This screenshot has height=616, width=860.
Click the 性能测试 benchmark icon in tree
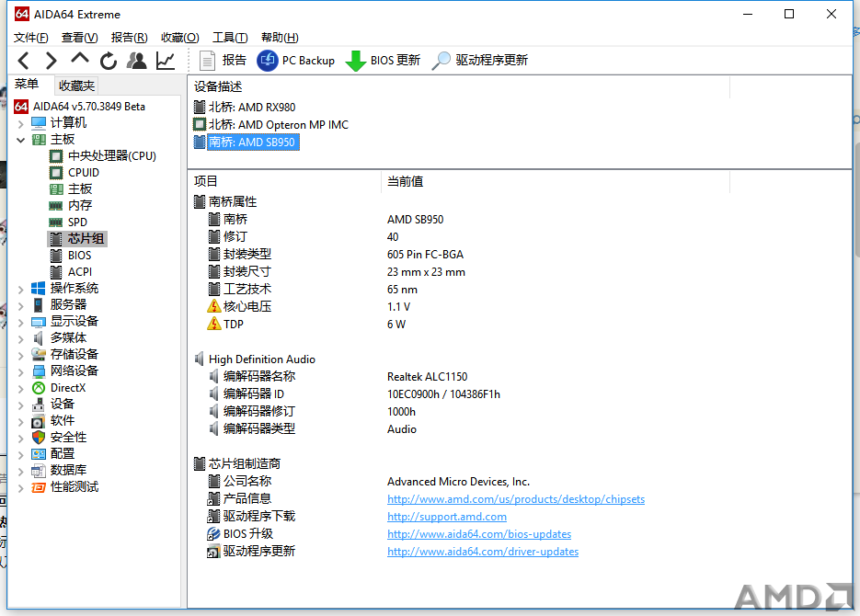pyautogui.click(x=38, y=487)
